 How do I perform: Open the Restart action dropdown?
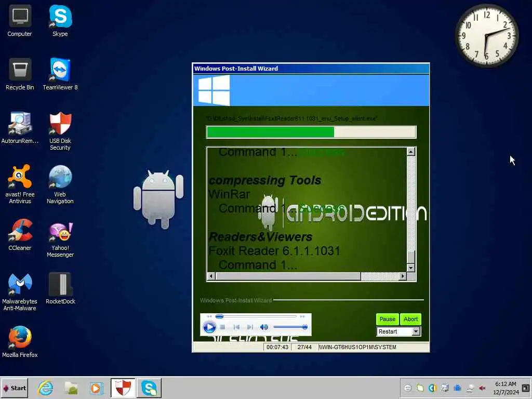point(416,331)
